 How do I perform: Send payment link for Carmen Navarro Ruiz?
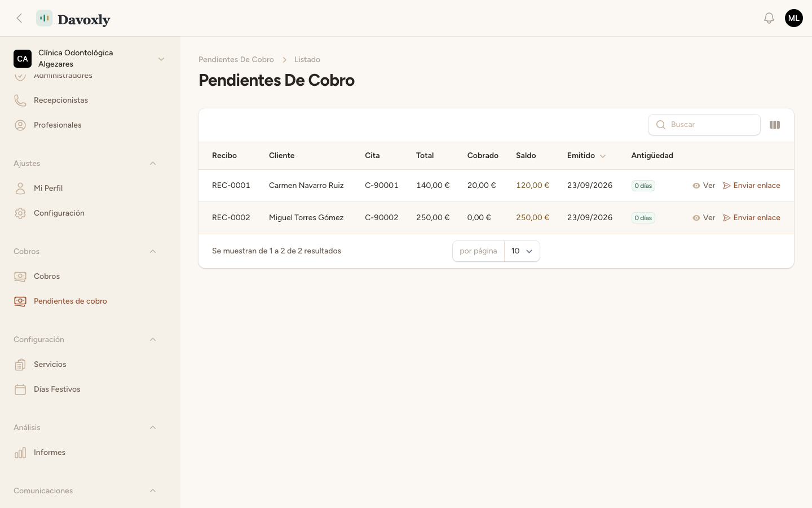coord(752,186)
